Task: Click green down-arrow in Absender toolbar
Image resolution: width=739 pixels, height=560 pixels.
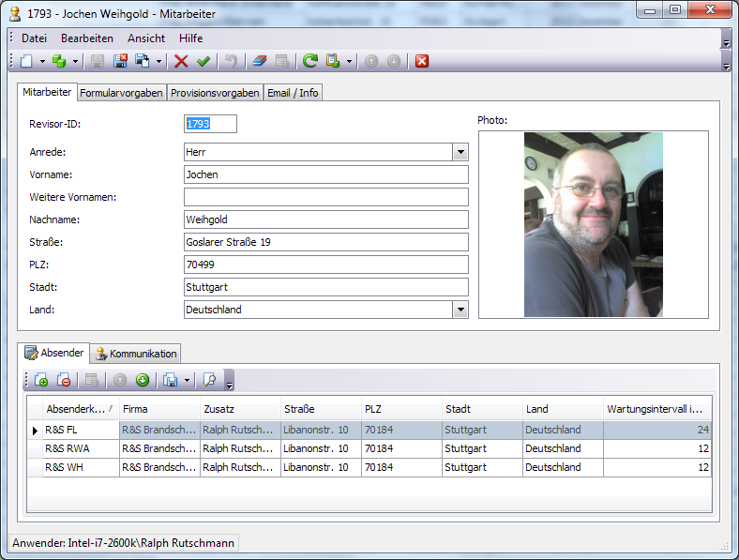Action: tap(143, 380)
